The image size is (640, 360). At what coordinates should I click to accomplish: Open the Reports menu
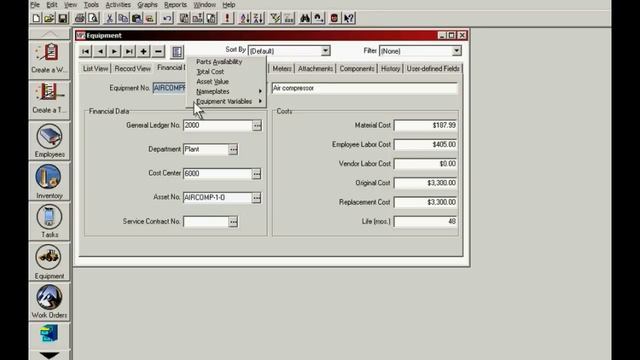pos(176,4)
